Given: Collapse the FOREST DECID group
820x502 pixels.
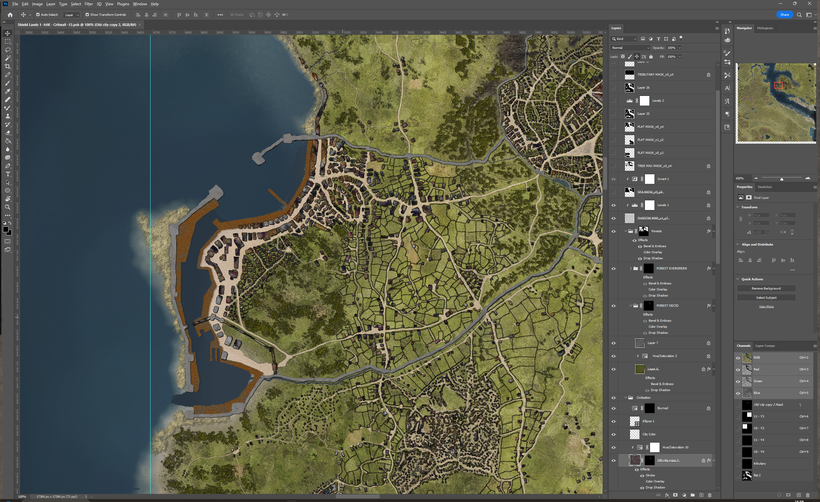Looking at the screenshot, I should tap(631, 305).
